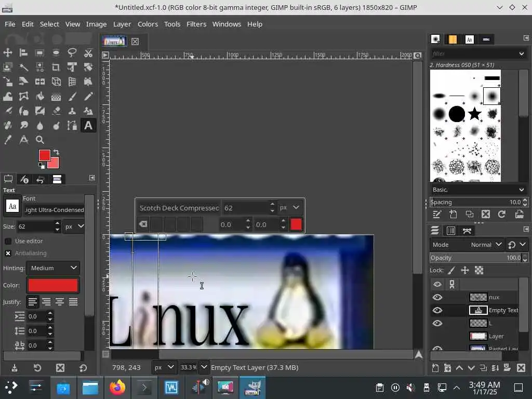This screenshot has width=532, height=399.
Task: Select the Crop tool
Action: point(56,67)
